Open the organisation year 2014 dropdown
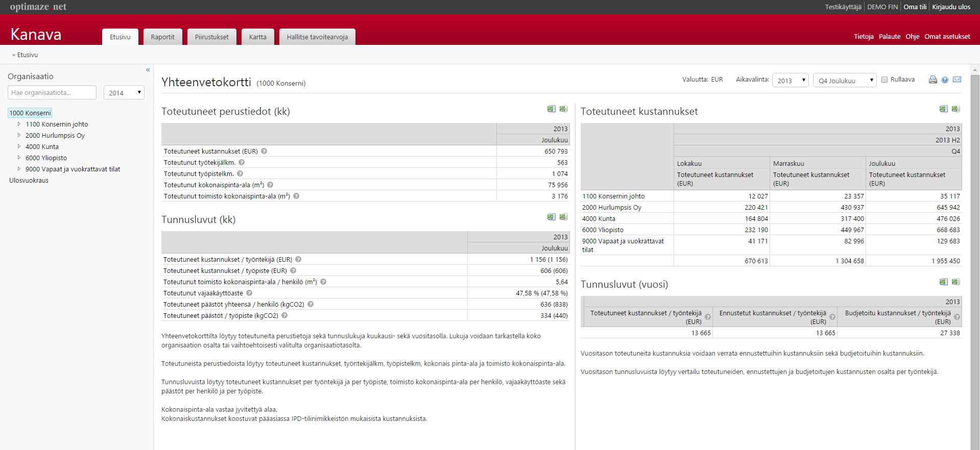 (x=124, y=92)
